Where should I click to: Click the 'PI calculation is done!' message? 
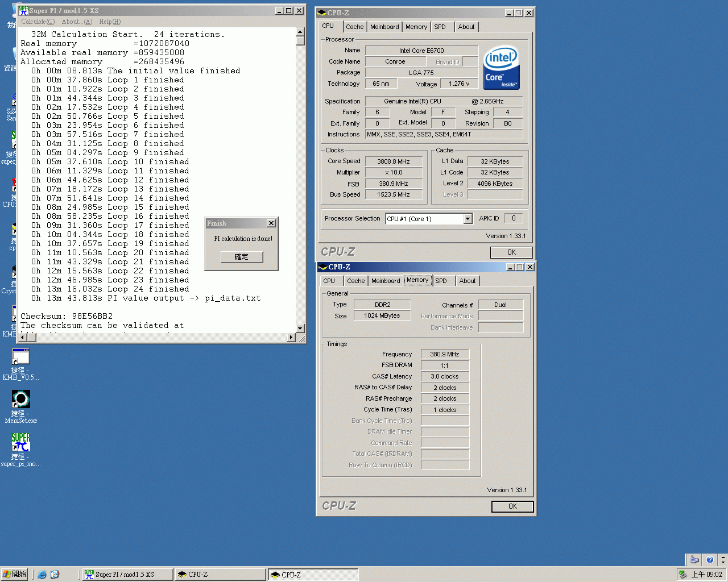tap(243, 239)
